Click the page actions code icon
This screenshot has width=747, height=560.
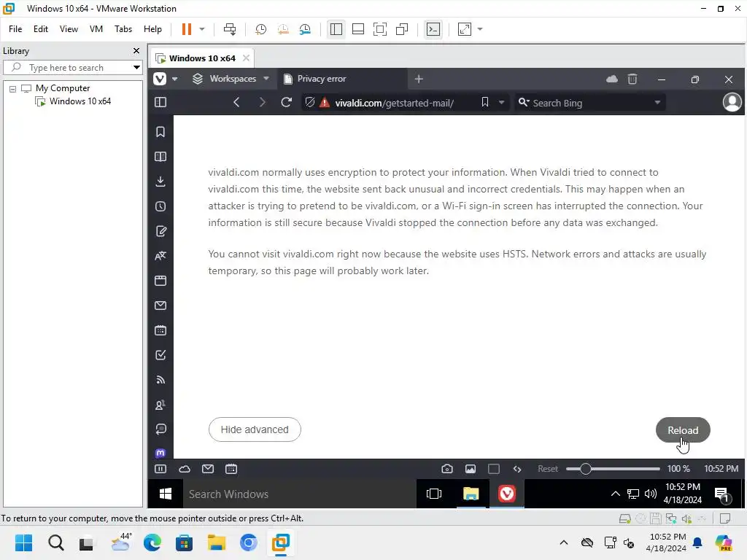517,469
